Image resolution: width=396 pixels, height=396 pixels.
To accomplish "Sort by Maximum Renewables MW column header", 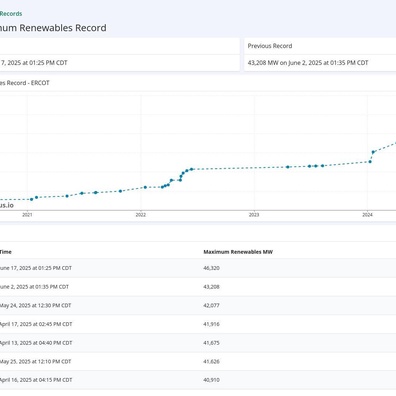I will 238,252.
